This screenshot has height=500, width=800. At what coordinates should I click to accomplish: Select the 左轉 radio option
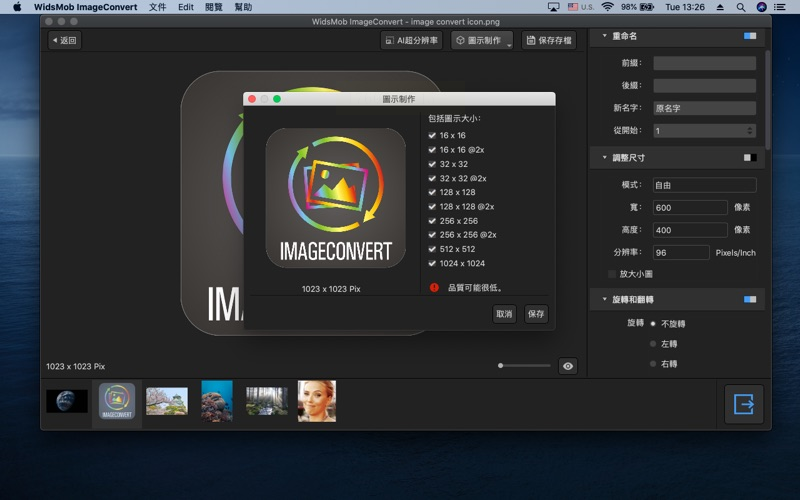[x=654, y=344]
